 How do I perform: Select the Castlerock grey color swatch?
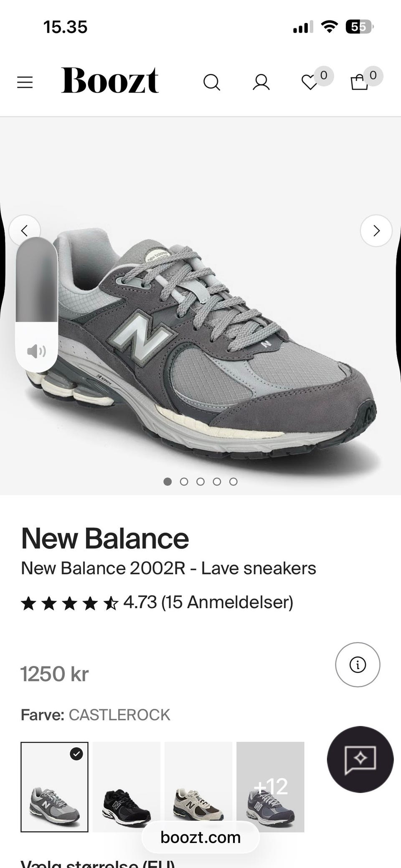point(54,787)
